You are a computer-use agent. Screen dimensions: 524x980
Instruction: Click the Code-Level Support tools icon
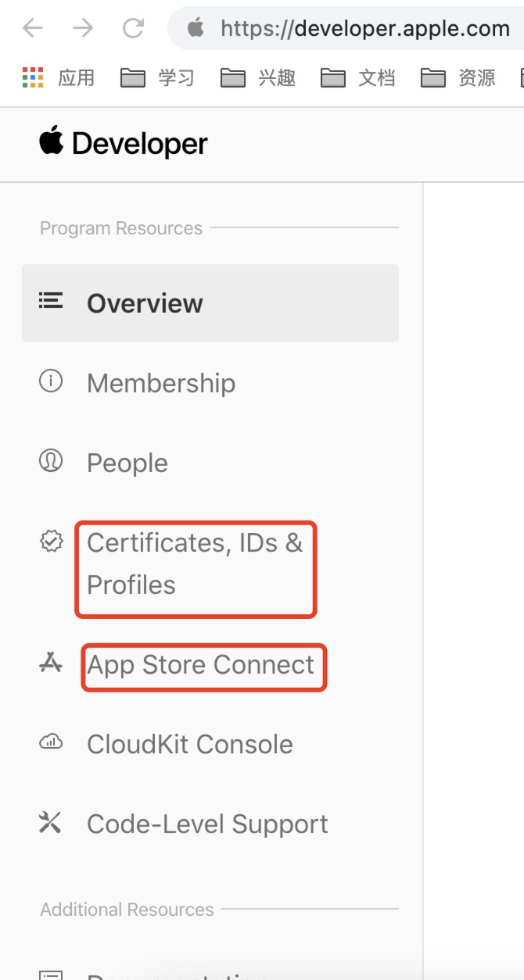click(50, 822)
